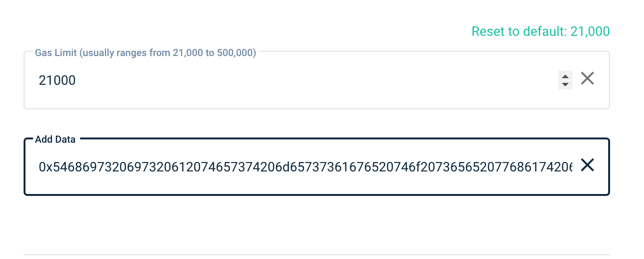Increase gas limit with the up arrow
Image resolution: width=644 pixels, height=259 pixels.
pyautogui.click(x=565, y=76)
